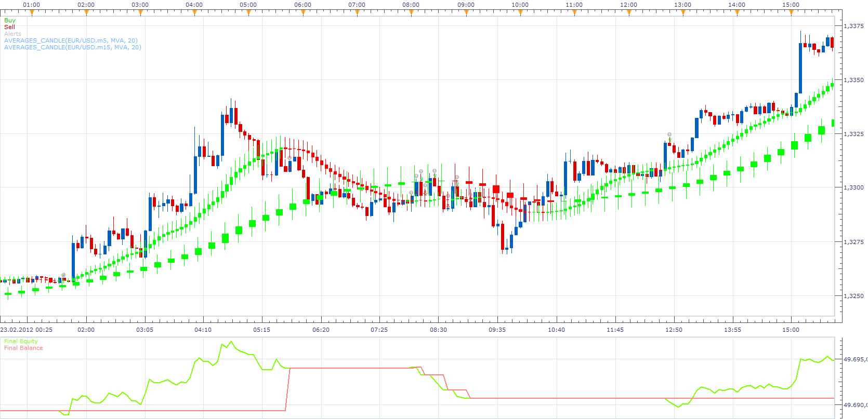868x419 pixels.
Task: Click the 23.02.2012 00:25 date label
Action: [27, 330]
